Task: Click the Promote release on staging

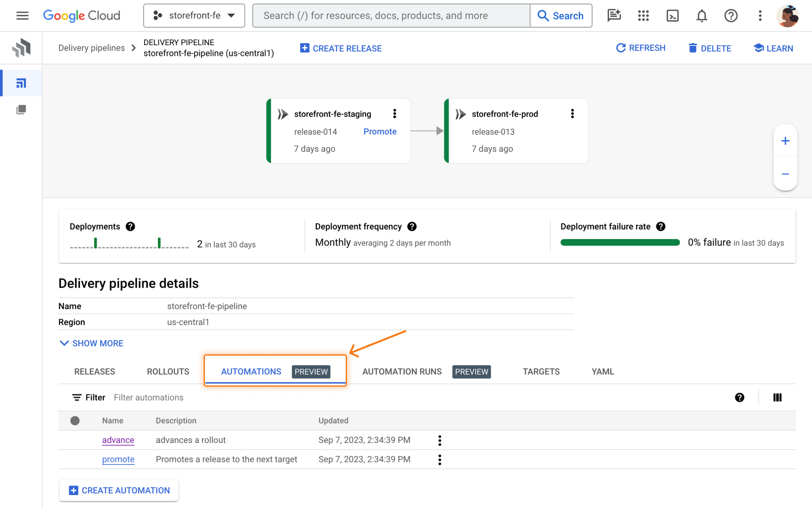Action: [x=379, y=131]
